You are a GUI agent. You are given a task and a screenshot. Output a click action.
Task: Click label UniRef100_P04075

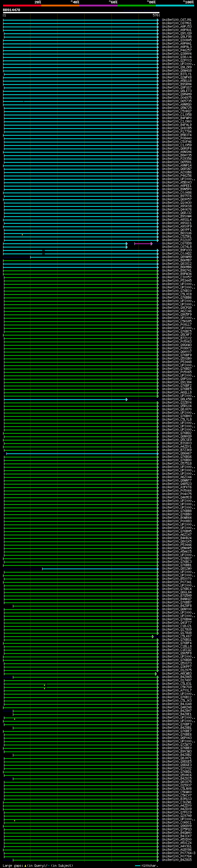[x=177, y=494]
